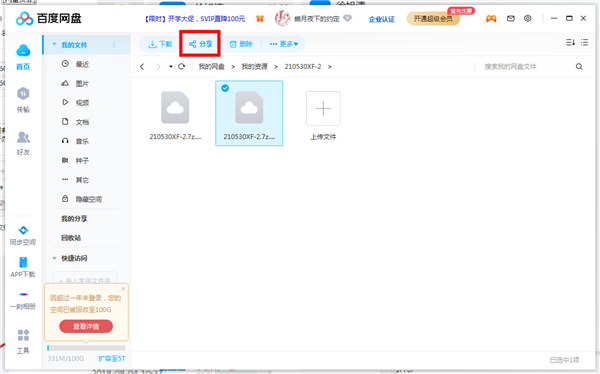
Task: Go forward with the right arrow
Action: pos(158,67)
